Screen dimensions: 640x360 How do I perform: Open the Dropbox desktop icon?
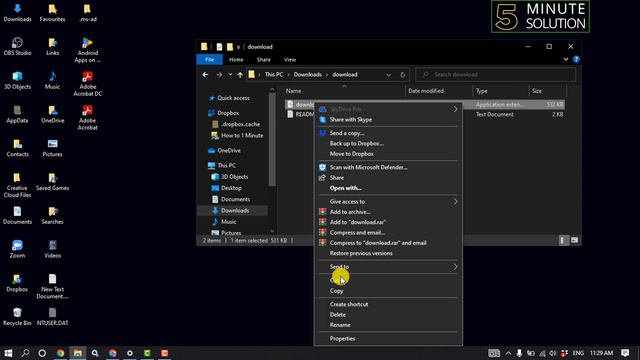coord(17,283)
